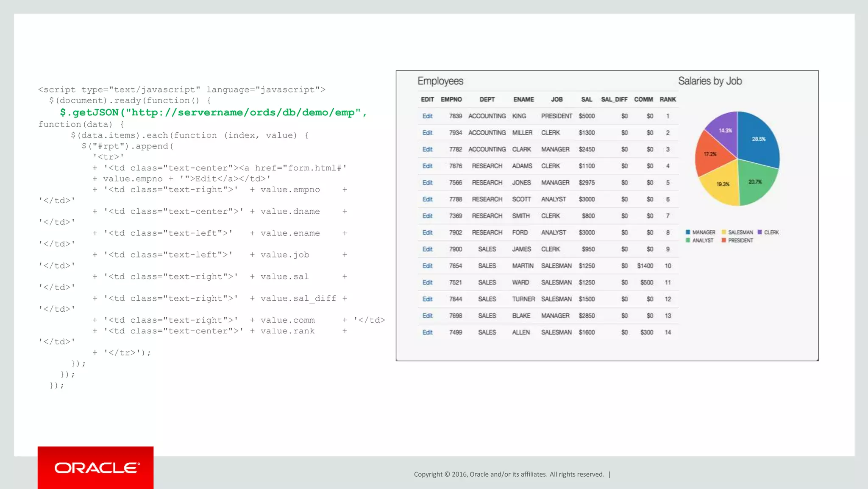Screen dimensions: 868x489
Task: Click the SAL column header
Action: point(587,100)
